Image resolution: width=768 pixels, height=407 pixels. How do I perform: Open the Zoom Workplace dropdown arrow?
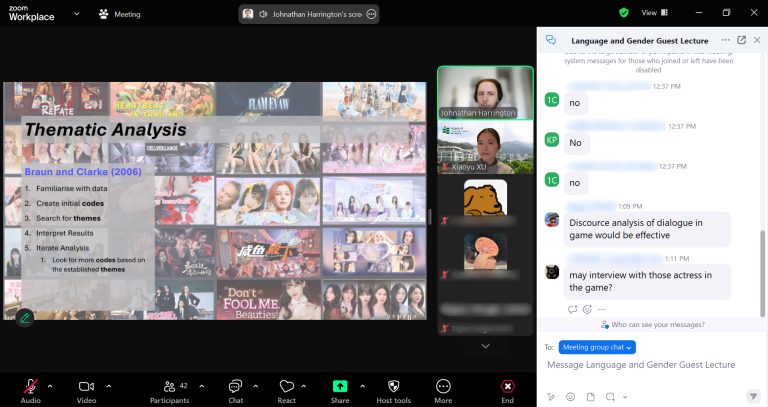click(76, 14)
